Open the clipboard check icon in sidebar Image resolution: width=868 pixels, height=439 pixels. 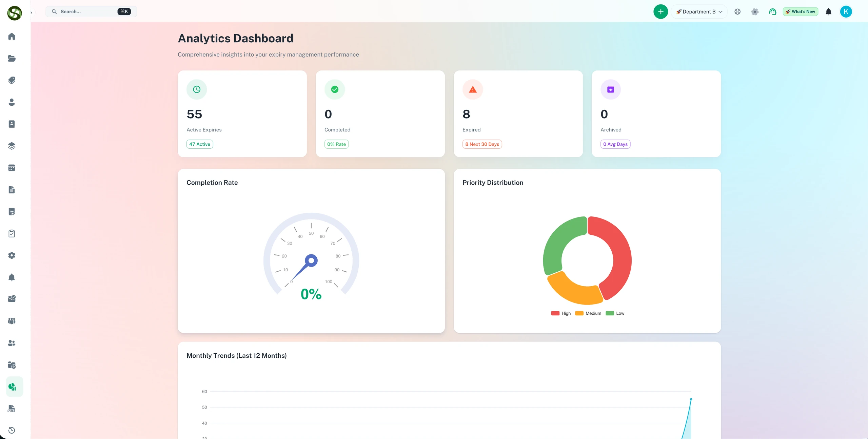[x=12, y=233]
